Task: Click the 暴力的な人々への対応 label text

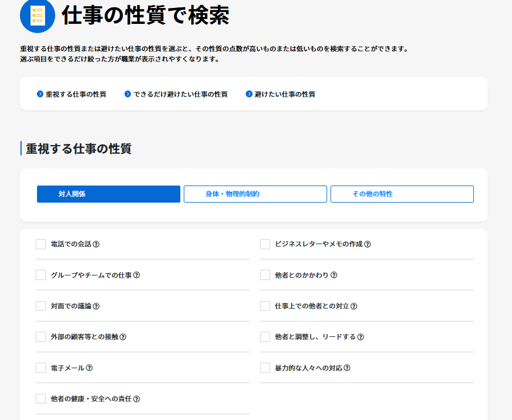Action: coord(308,368)
